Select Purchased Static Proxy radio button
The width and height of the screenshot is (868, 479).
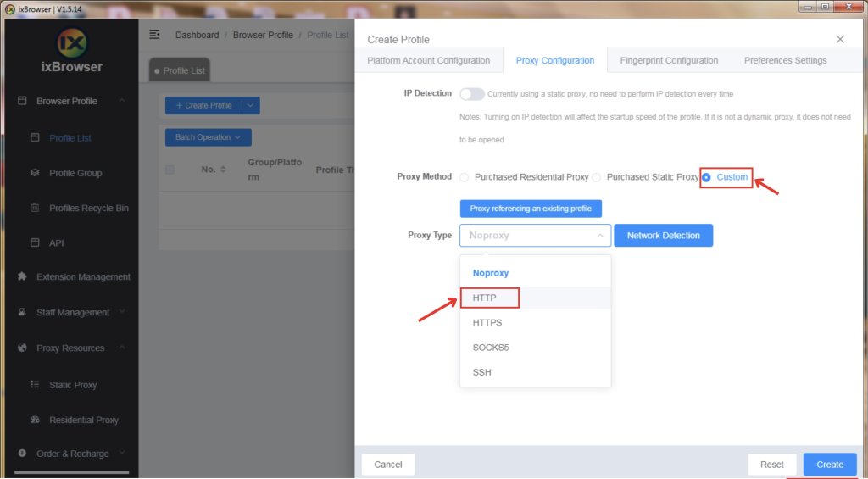coord(596,177)
